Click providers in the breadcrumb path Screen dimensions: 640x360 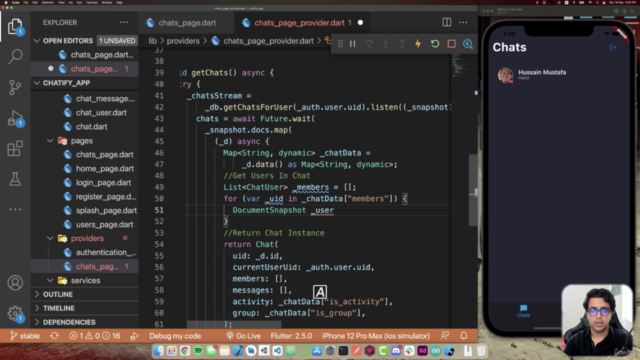coord(183,41)
